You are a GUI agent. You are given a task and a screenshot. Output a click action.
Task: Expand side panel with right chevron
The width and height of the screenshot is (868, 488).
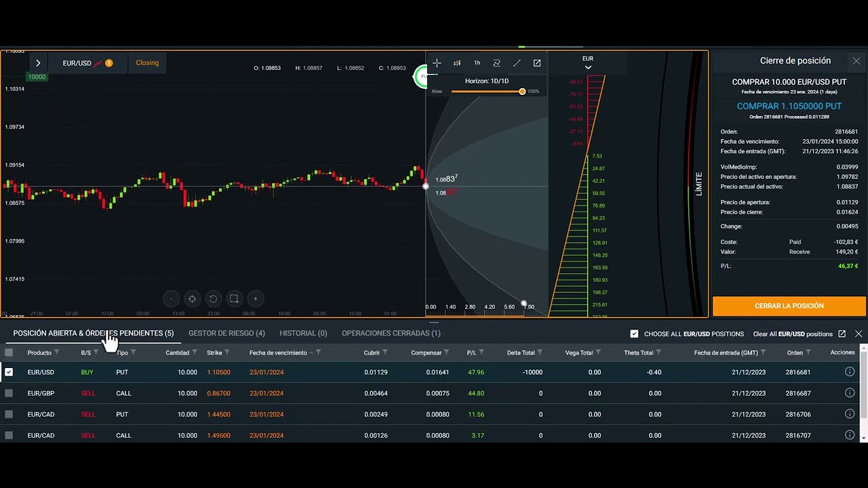click(38, 63)
